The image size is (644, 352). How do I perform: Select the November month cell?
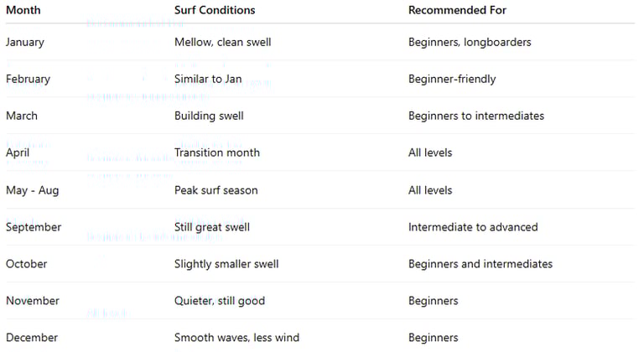pos(33,301)
